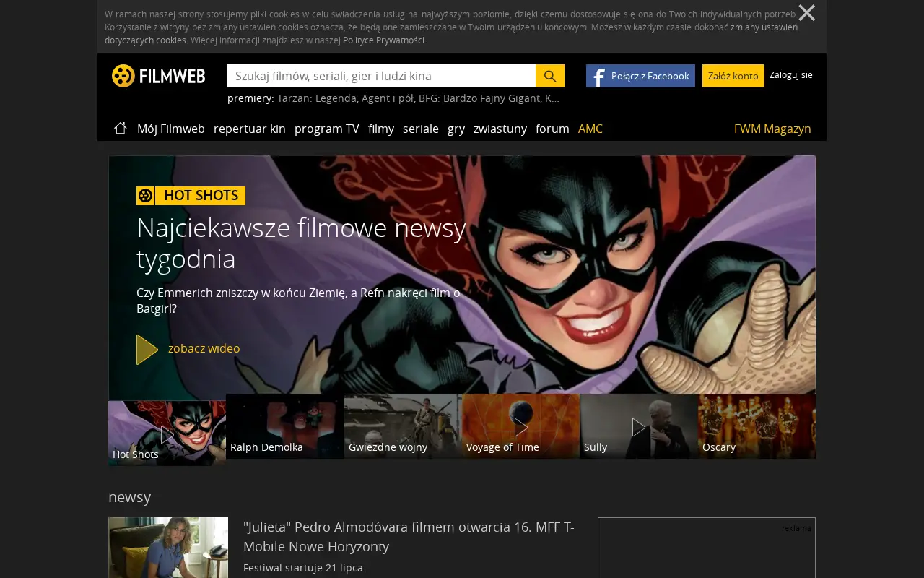
Task: Select the Gwiezdne wojny thumbnail
Action: (403, 426)
